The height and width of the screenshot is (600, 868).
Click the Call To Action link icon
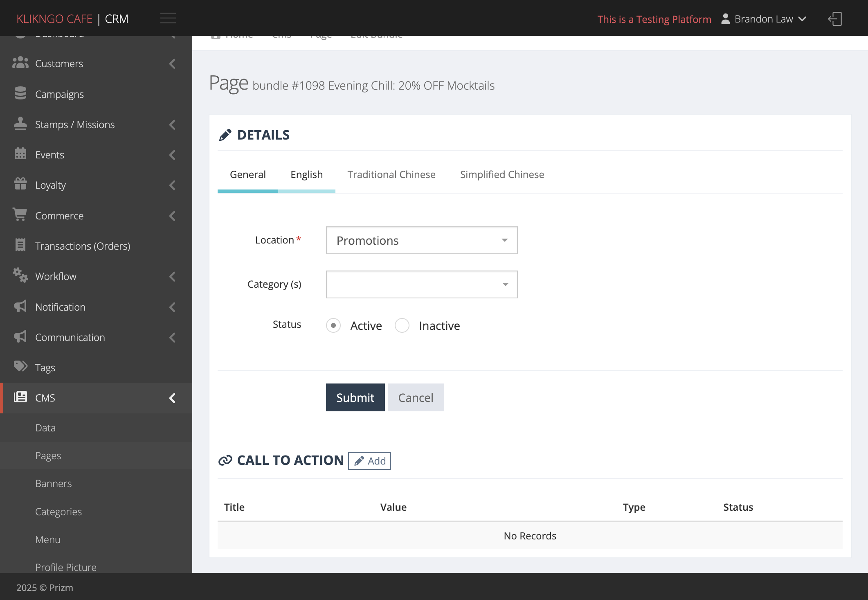pyautogui.click(x=225, y=460)
